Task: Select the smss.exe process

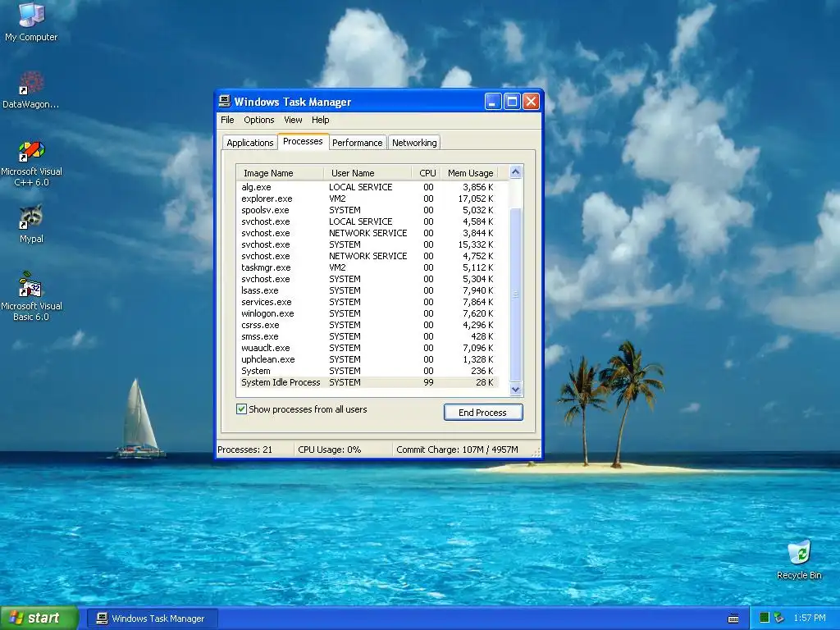Action: point(367,336)
